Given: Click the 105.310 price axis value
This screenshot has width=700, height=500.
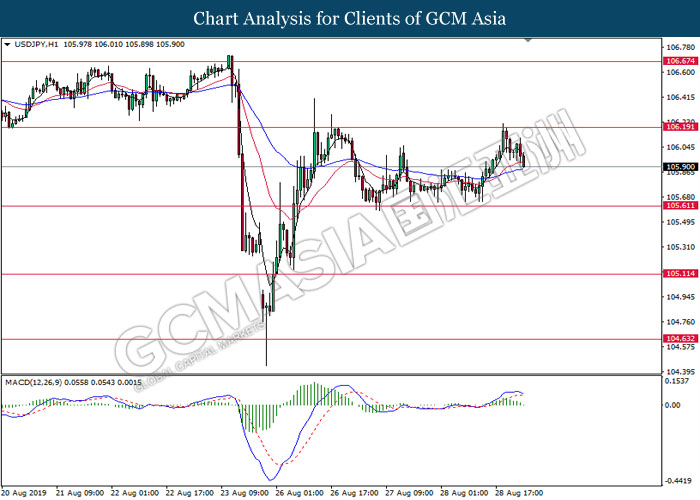Looking at the screenshot, I should click(680, 247).
